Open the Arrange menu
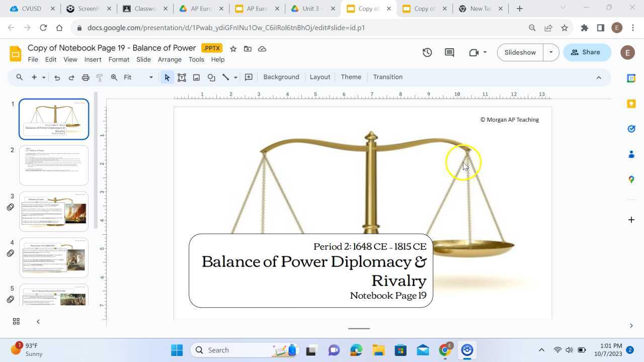Screen dimensions: 644x362 (x=170, y=59)
